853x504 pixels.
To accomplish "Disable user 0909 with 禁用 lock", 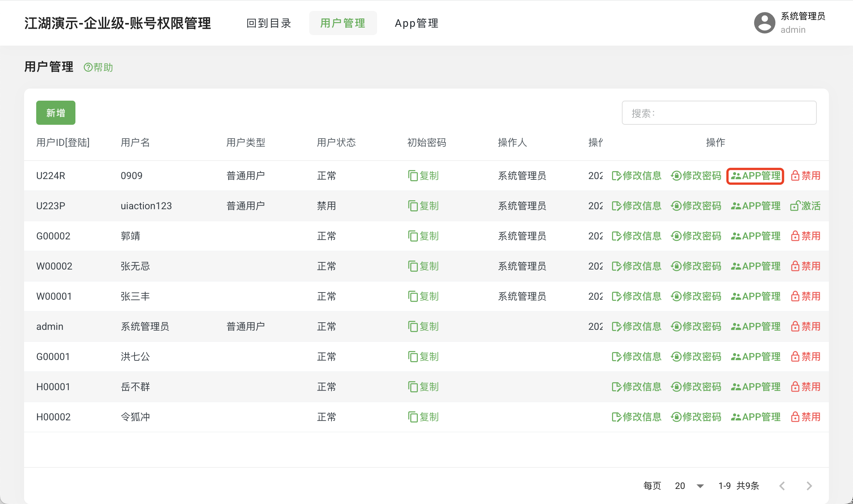I will pyautogui.click(x=805, y=176).
